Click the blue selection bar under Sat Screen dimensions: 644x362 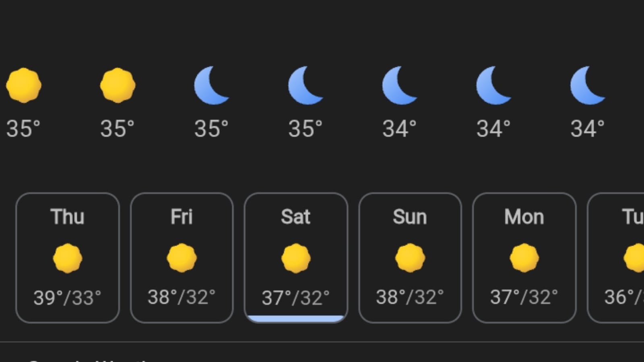pyautogui.click(x=296, y=319)
